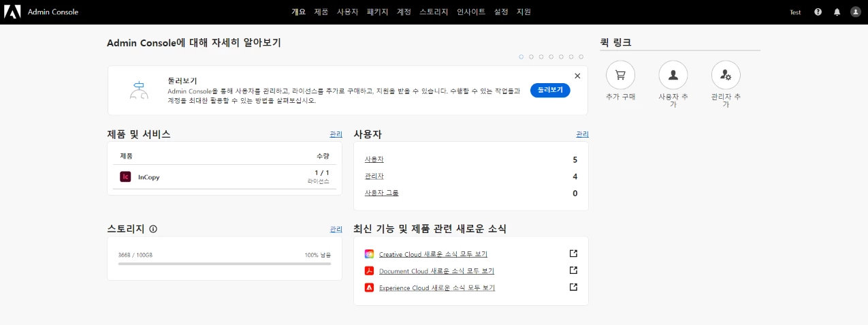Open the 패키지 tab

point(377,12)
